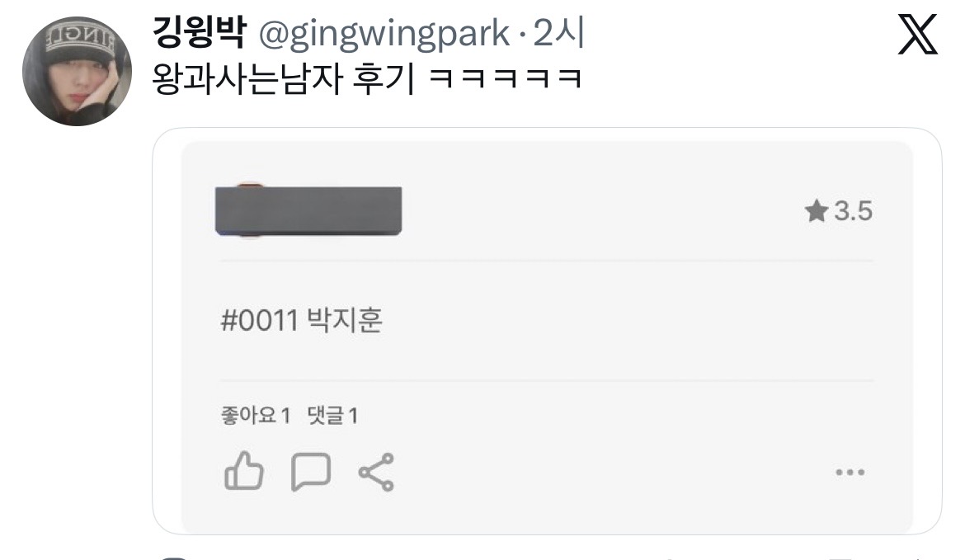This screenshot has height=560, width=965.
Task: Open the 2시 post timestamp
Action: [x=558, y=33]
